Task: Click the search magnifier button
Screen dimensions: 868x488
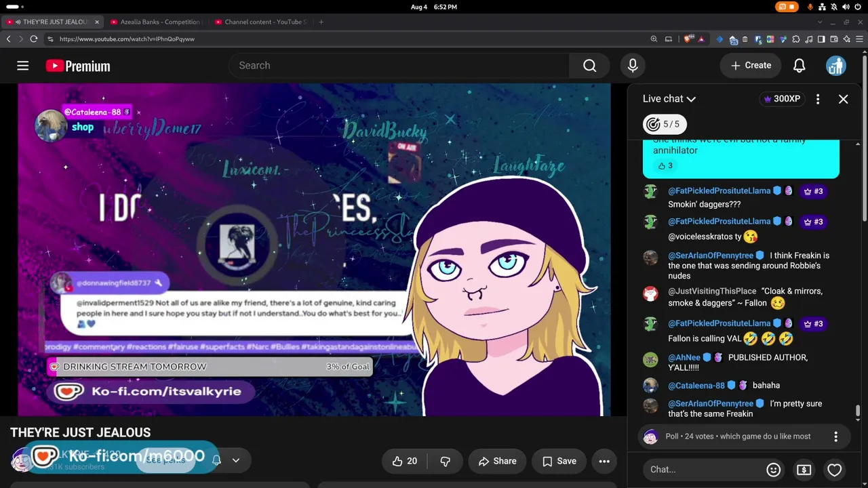Action: 589,66
